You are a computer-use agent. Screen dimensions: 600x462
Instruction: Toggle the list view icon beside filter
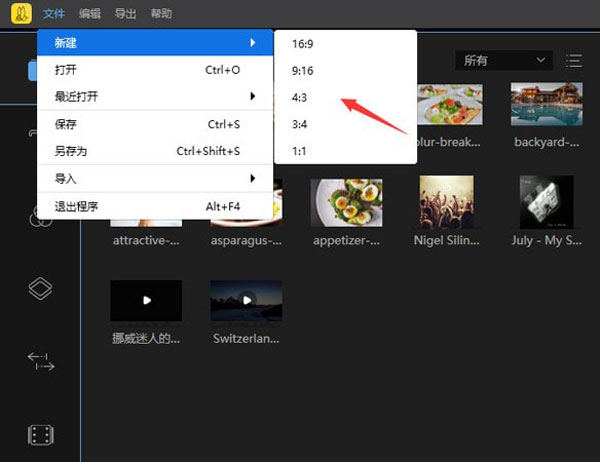point(574,61)
